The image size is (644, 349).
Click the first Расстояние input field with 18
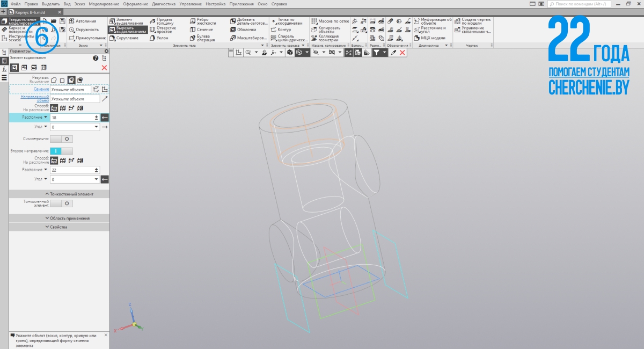click(72, 117)
